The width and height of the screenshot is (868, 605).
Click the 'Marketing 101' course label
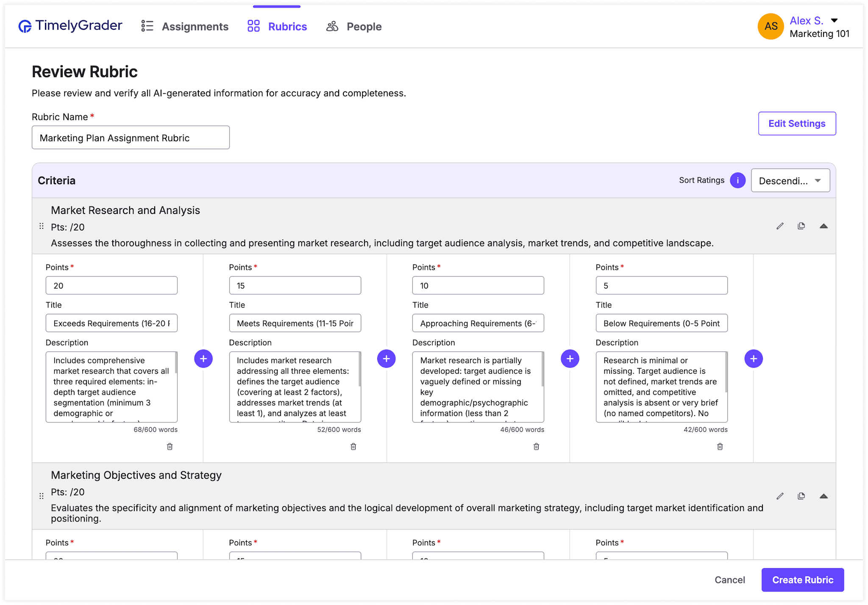[x=819, y=34]
